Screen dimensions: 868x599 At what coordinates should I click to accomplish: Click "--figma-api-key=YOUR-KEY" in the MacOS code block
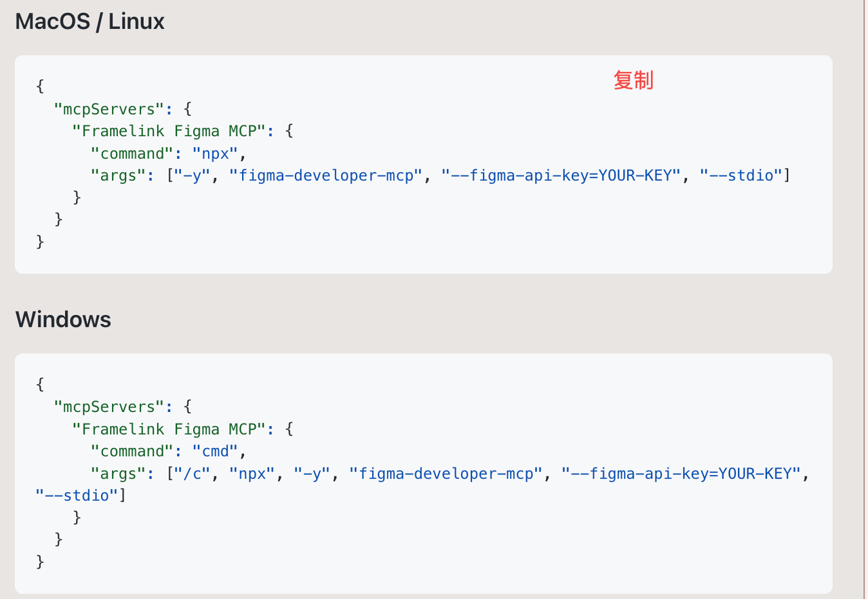coord(561,175)
